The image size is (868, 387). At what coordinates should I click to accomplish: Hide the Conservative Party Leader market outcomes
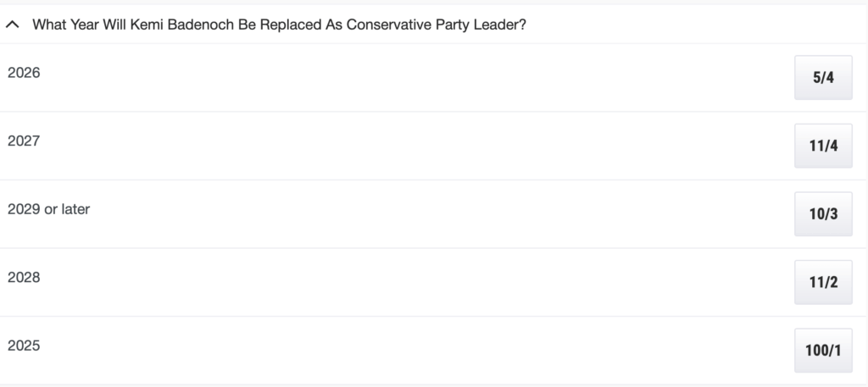pos(12,25)
